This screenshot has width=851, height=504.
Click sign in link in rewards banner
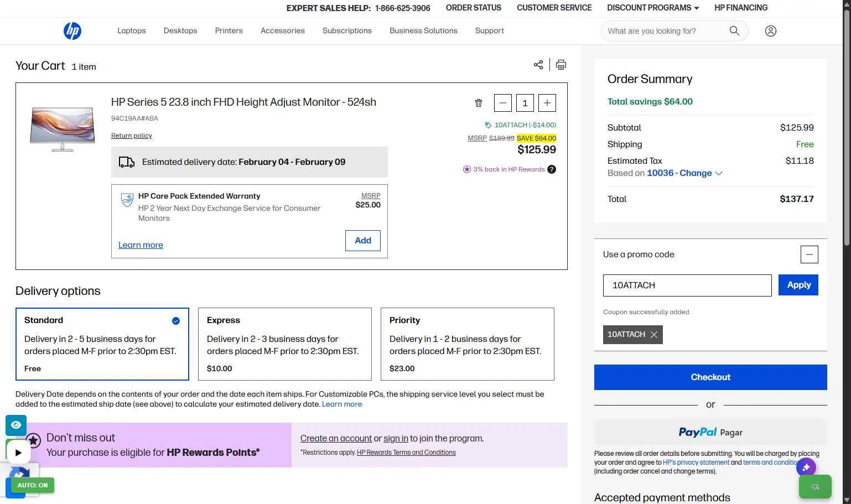[x=396, y=439]
